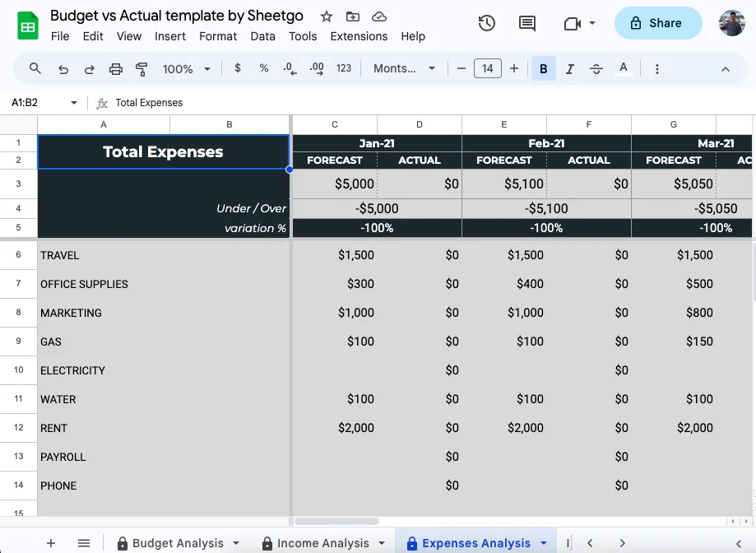Open version history clock icon

coord(487,23)
